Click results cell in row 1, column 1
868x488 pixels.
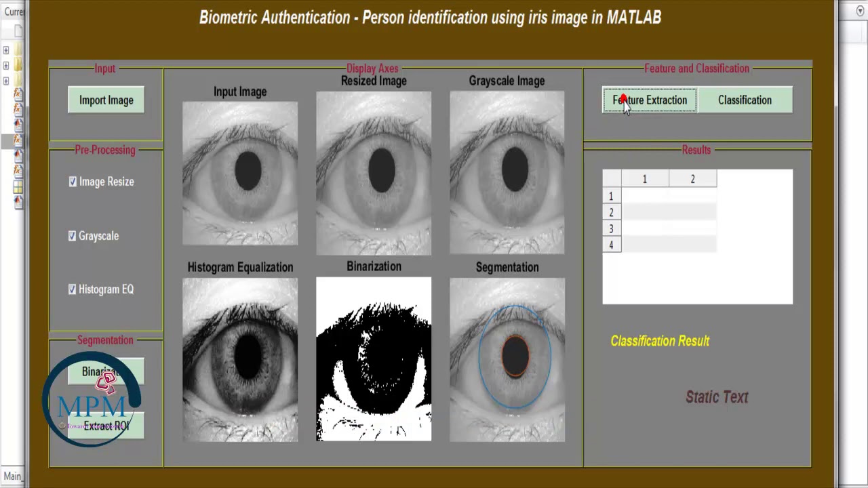(x=645, y=196)
